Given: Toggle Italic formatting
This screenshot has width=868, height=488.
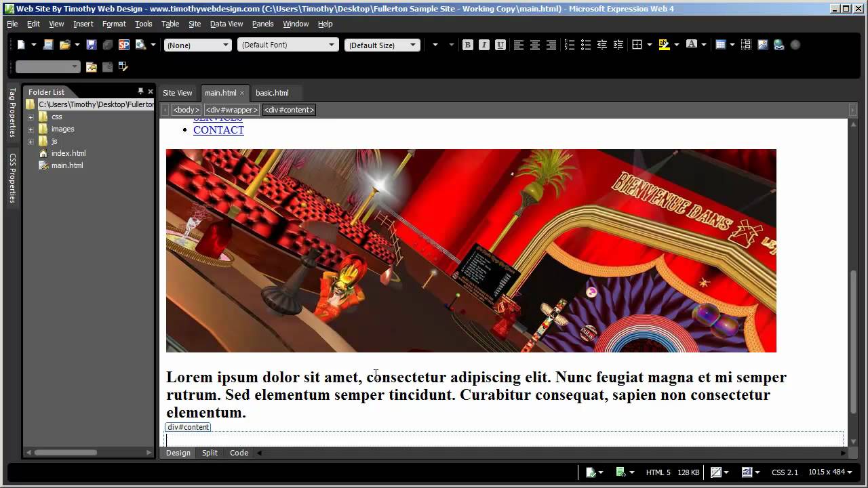Looking at the screenshot, I should coord(484,45).
